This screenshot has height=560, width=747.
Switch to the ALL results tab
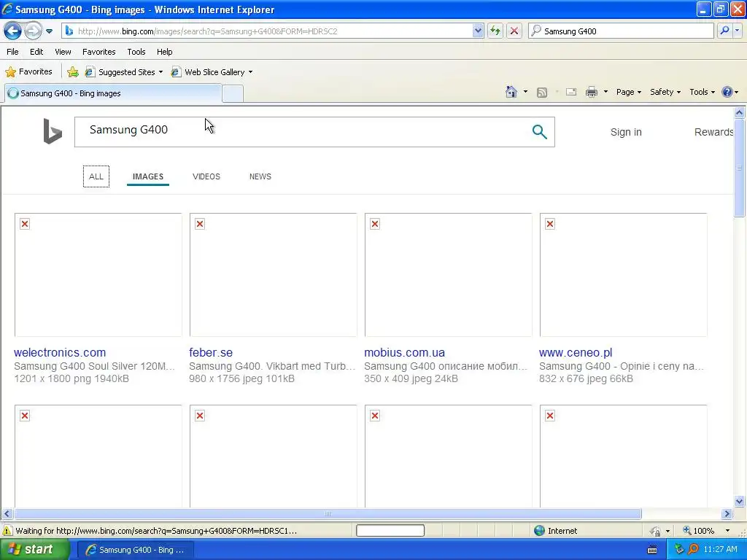coord(96,176)
